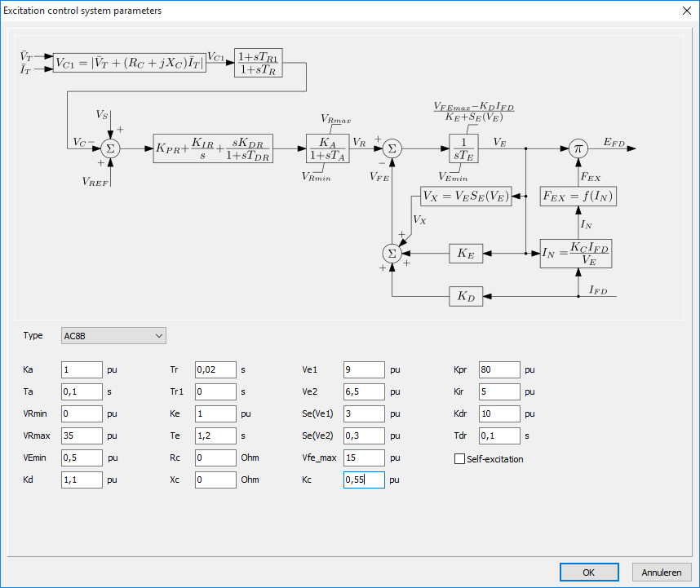The width and height of the screenshot is (700, 588).
Task: Click the Rc Ohm input field
Action: [x=215, y=458]
